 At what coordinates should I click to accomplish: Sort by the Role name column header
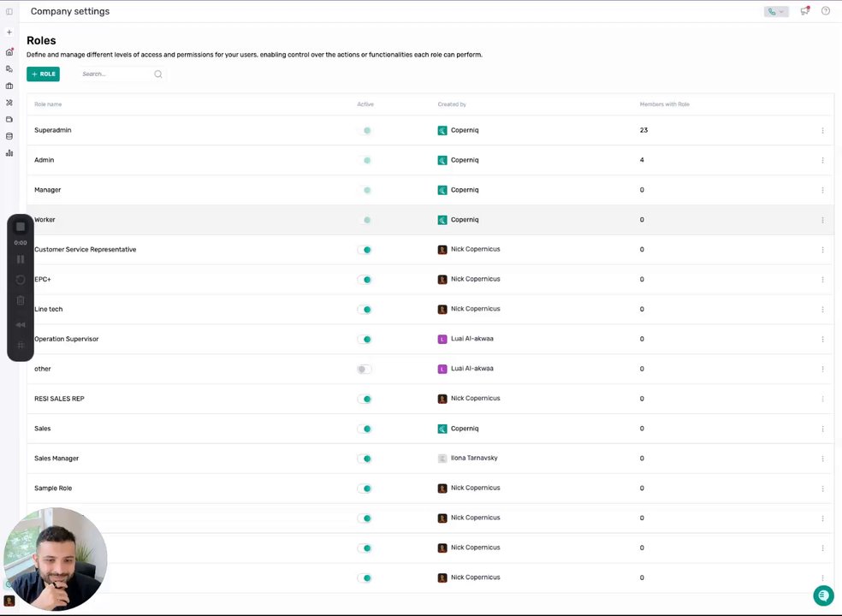pyautogui.click(x=48, y=104)
